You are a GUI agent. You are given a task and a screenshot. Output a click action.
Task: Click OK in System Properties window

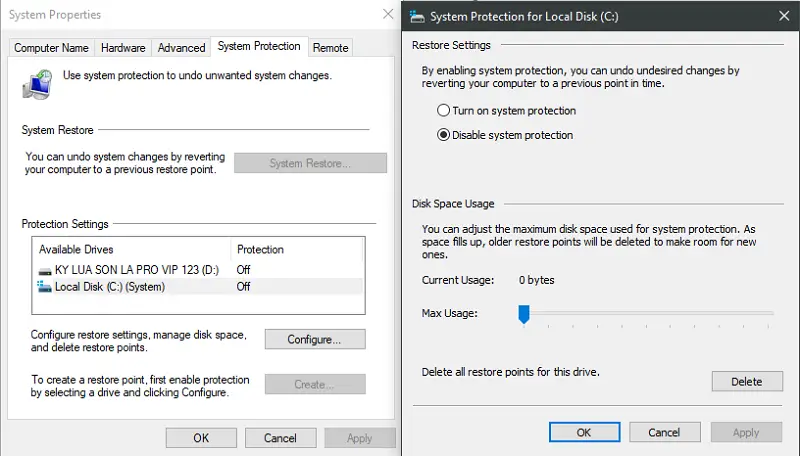tap(201, 438)
